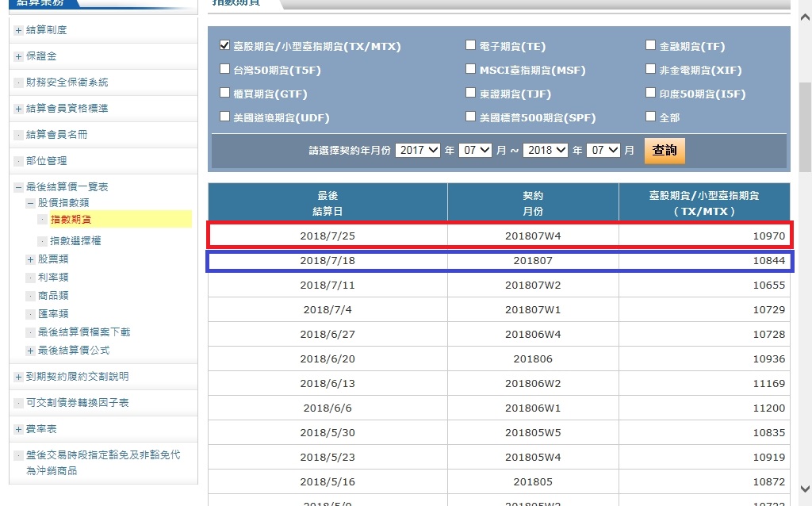
Task: Expand the 結算會員資格標準 node
Action: (19, 109)
